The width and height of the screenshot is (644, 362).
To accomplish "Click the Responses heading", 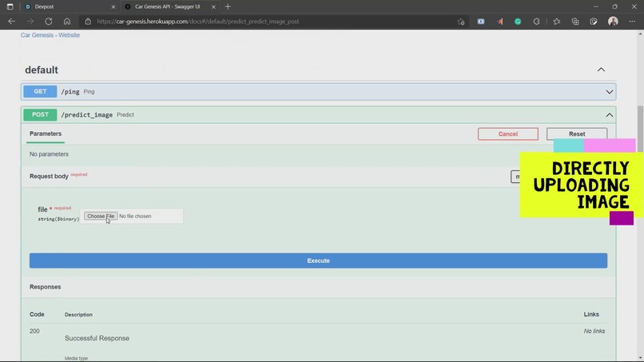I will coord(46,287).
